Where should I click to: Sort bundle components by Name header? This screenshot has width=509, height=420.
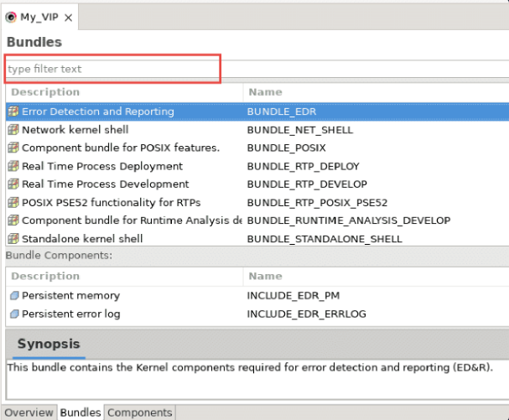pos(376,276)
